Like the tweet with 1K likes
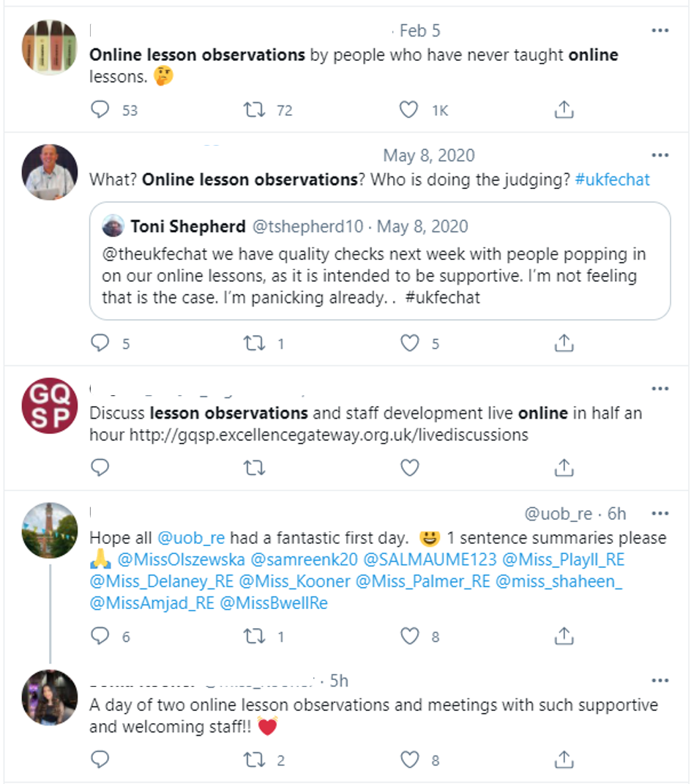 pos(408,110)
